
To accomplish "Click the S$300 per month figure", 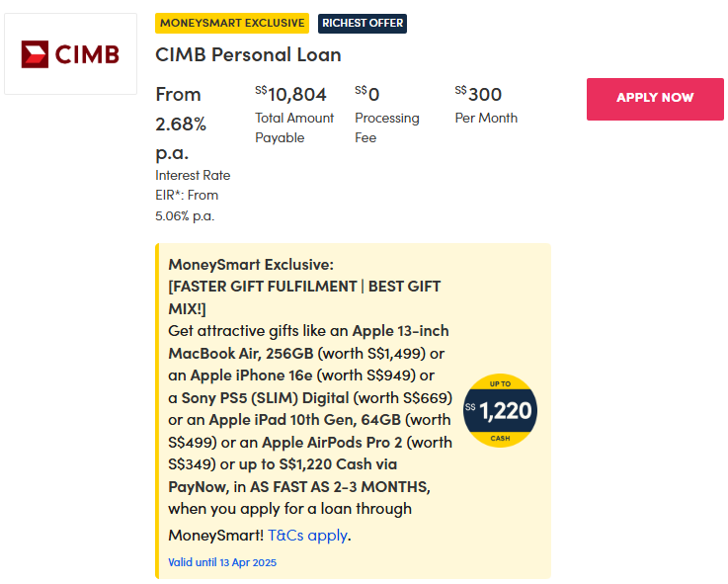I will click(x=479, y=95).
